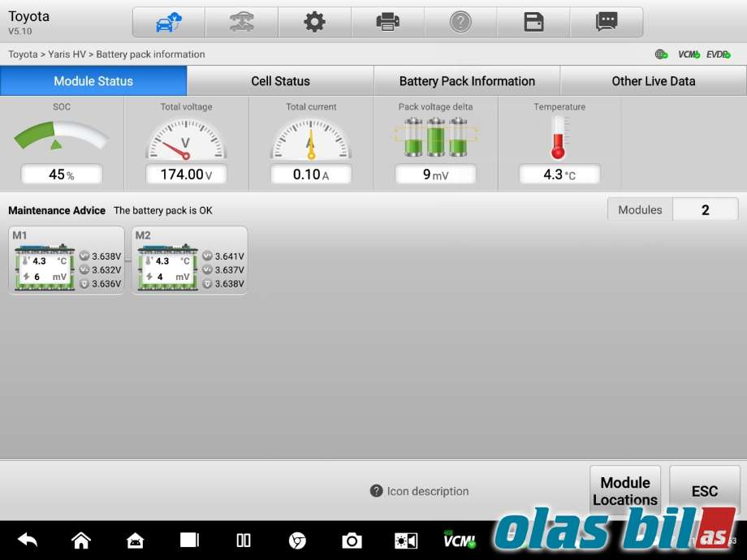Tap the Modules count field showing 2
This screenshot has width=747, height=560.
point(706,209)
